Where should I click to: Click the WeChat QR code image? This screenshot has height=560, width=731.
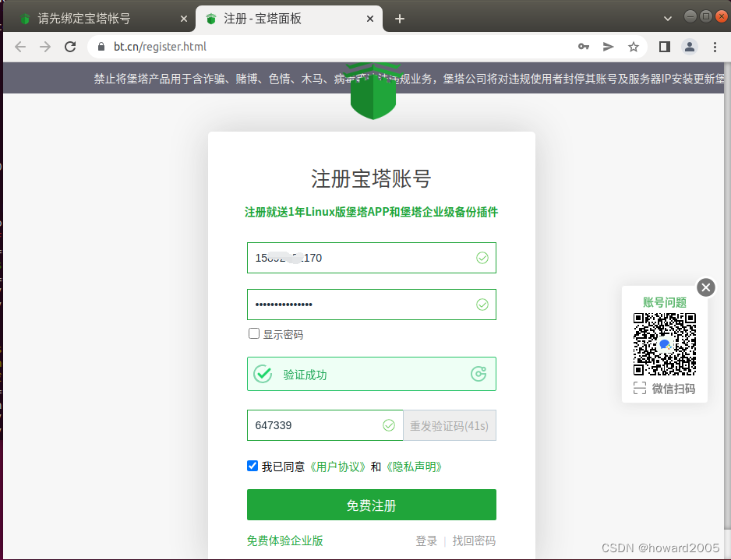click(x=664, y=344)
